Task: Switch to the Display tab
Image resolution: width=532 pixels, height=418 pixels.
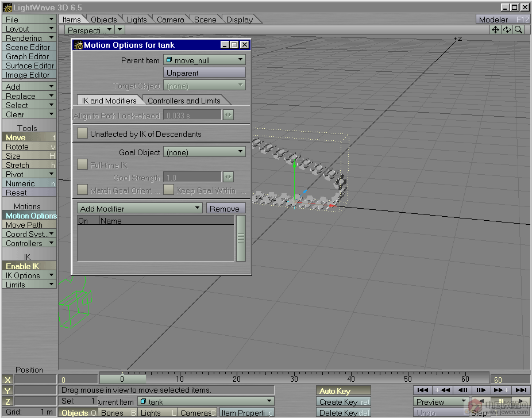Action: [240, 20]
